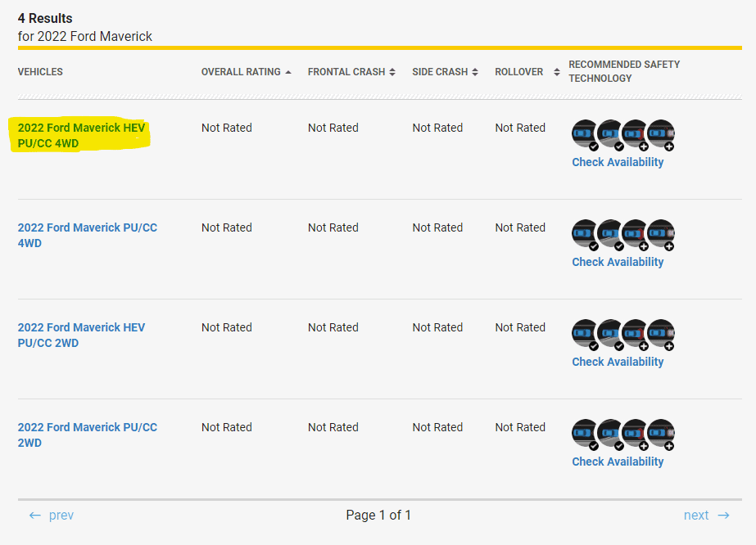The width and height of the screenshot is (756, 545).
Task: Toggle the Frontal Crash sort arrows
Action: tap(392, 72)
